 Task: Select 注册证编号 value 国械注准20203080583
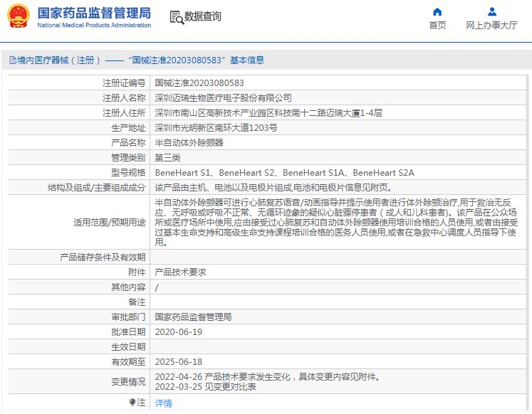(x=199, y=83)
